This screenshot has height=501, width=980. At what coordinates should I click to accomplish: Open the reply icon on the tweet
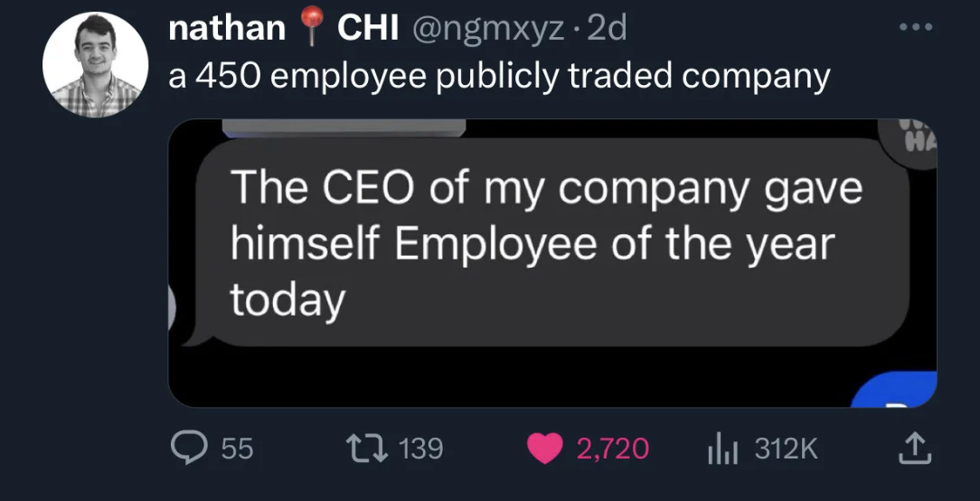coord(188,448)
